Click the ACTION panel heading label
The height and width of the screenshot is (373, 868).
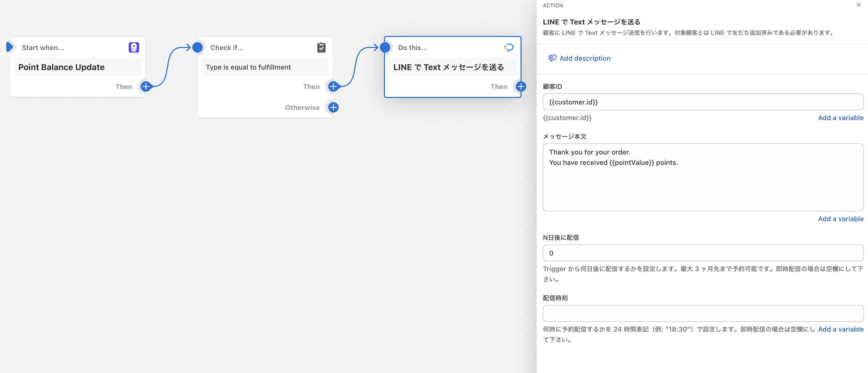coord(553,5)
